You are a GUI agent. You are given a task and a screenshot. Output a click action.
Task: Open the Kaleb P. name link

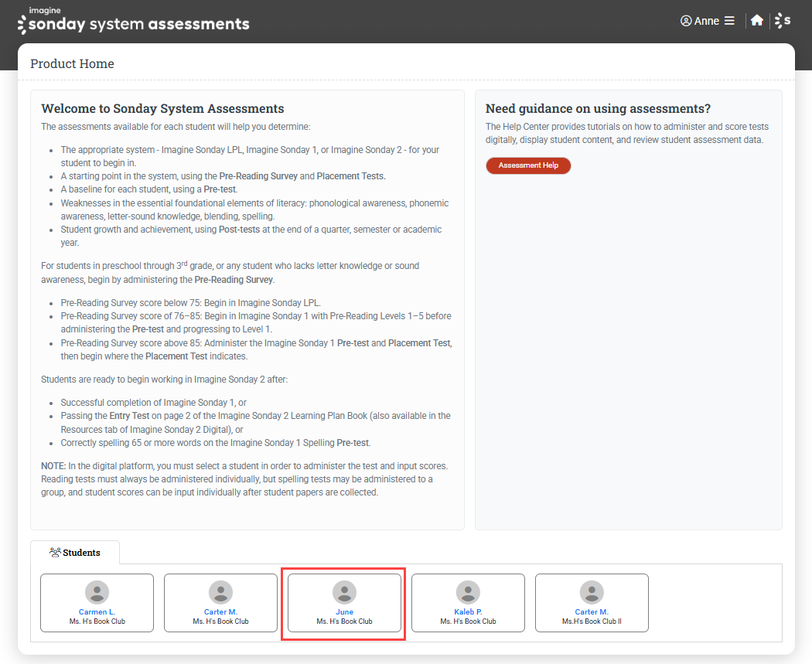click(x=468, y=612)
